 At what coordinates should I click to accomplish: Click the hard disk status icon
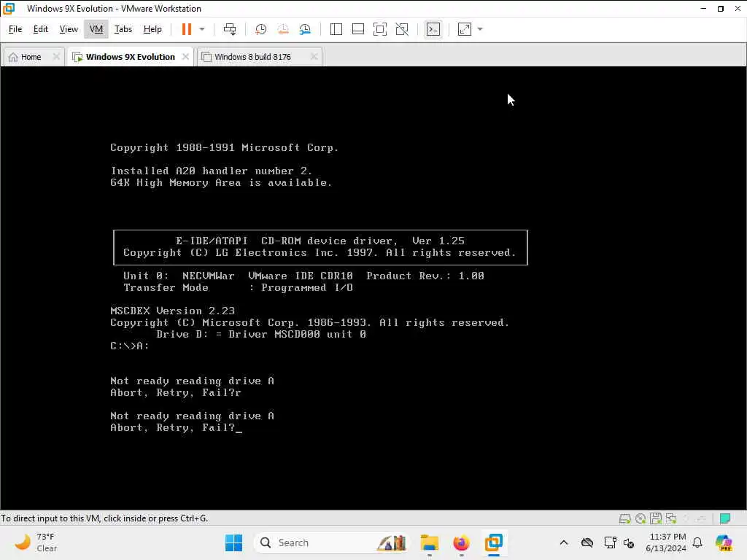pyautogui.click(x=624, y=518)
